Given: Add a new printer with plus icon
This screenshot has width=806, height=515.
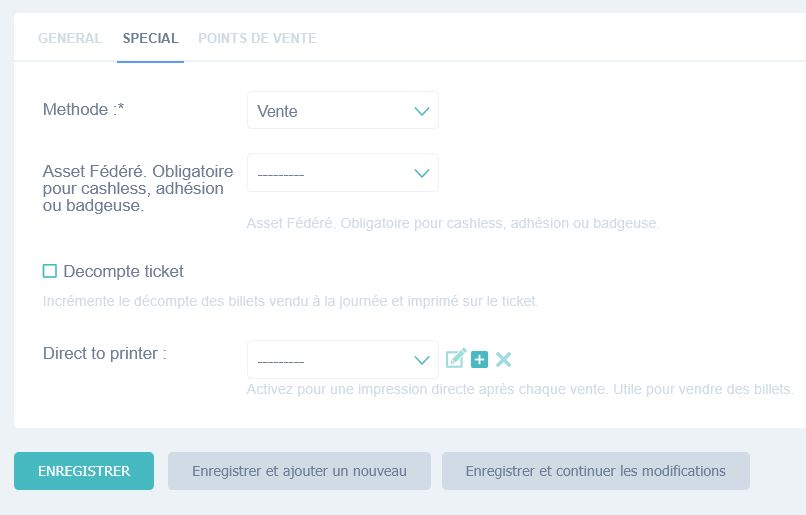Looking at the screenshot, I should (479, 359).
